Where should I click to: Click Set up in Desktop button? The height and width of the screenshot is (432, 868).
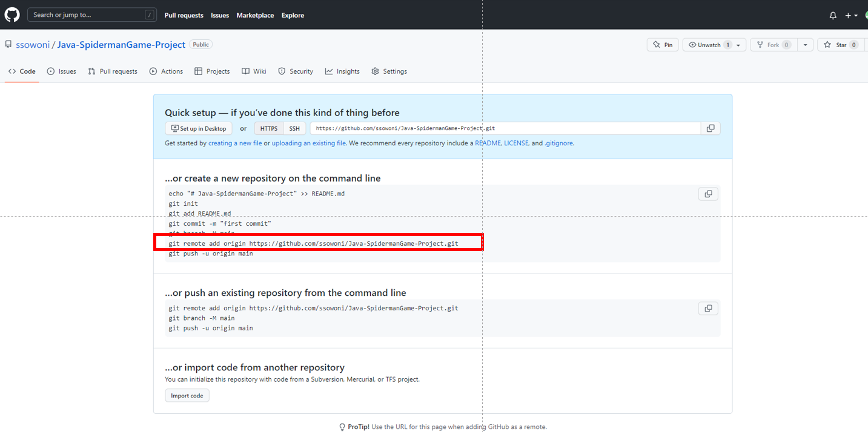[199, 128]
